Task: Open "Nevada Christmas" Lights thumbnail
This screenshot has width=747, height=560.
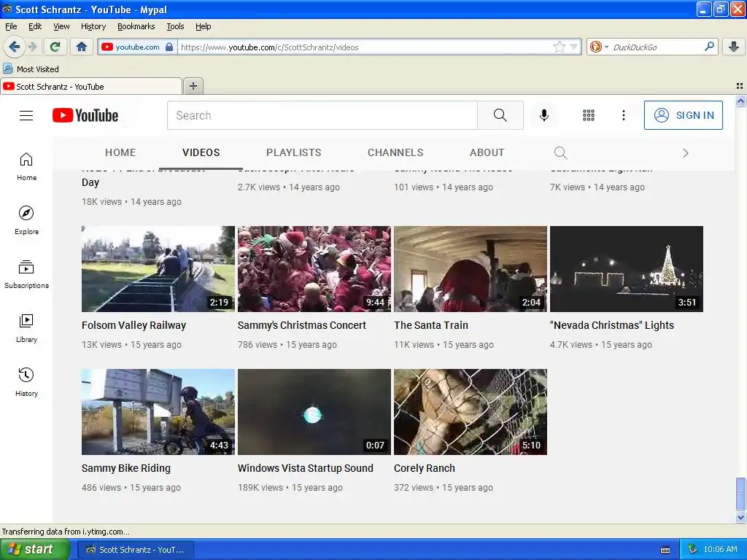Action: point(627,269)
